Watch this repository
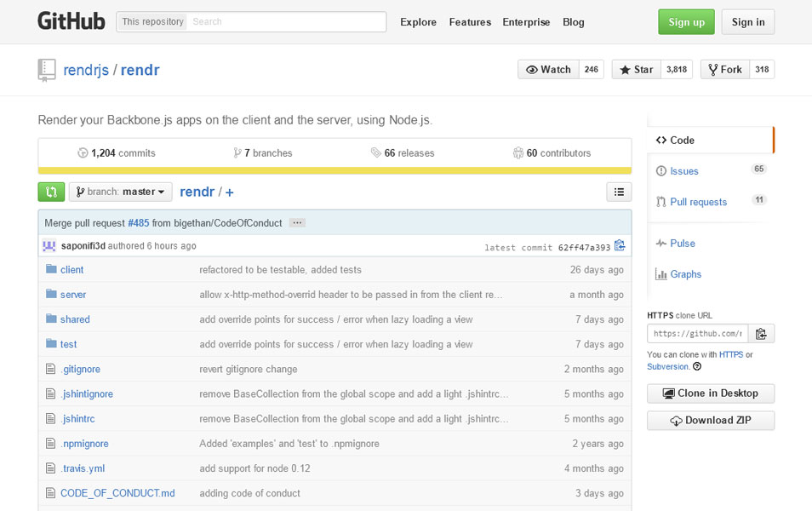The height and width of the screenshot is (511, 812). [548, 70]
